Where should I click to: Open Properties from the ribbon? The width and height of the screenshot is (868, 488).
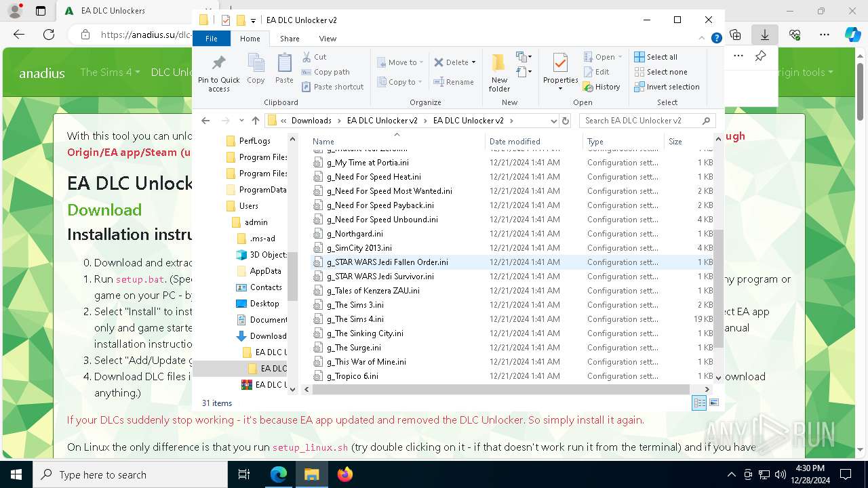click(x=560, y=73)
